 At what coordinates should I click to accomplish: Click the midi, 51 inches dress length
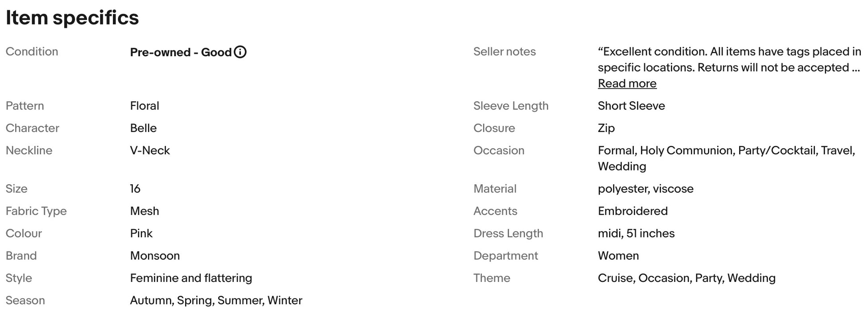click(636, 233)
